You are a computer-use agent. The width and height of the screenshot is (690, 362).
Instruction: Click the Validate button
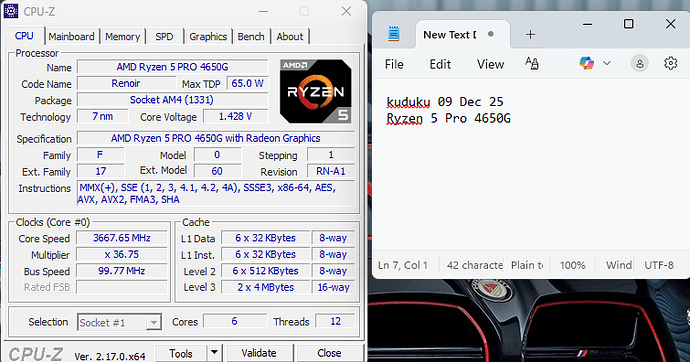tap(259, 353)
